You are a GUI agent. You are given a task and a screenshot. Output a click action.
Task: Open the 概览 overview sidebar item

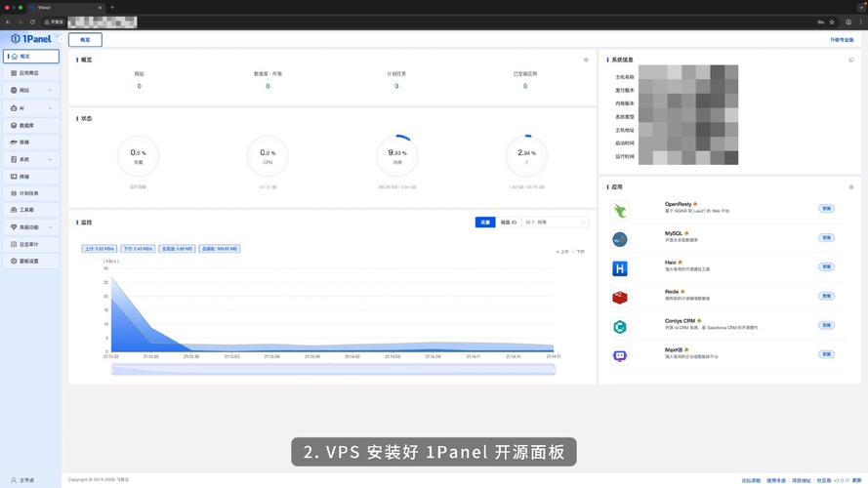tap(31, 56)
